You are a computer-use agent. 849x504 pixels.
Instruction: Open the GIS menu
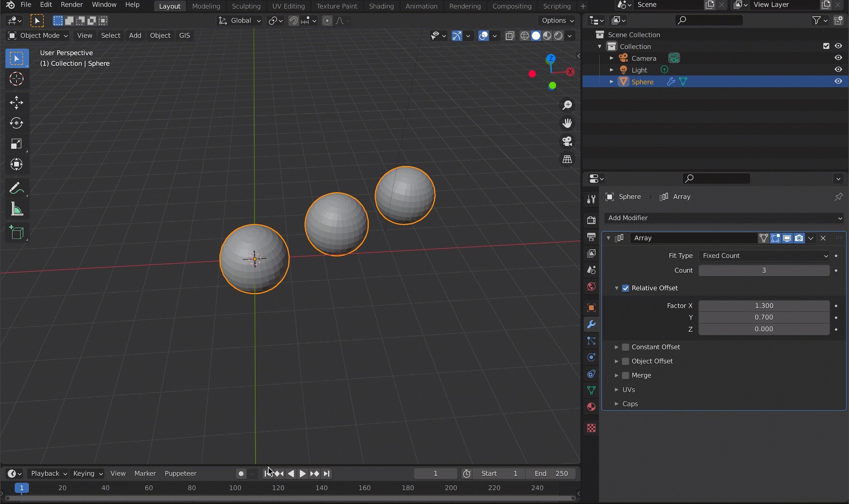tap(185, 35)
